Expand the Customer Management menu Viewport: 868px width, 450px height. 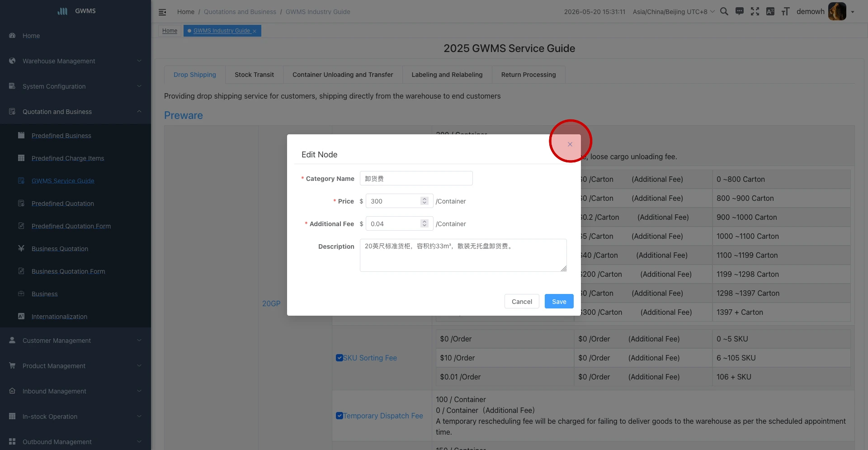click(x=75, y=341)
